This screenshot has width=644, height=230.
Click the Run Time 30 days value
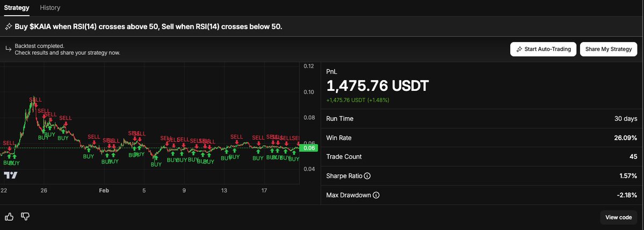625,119
